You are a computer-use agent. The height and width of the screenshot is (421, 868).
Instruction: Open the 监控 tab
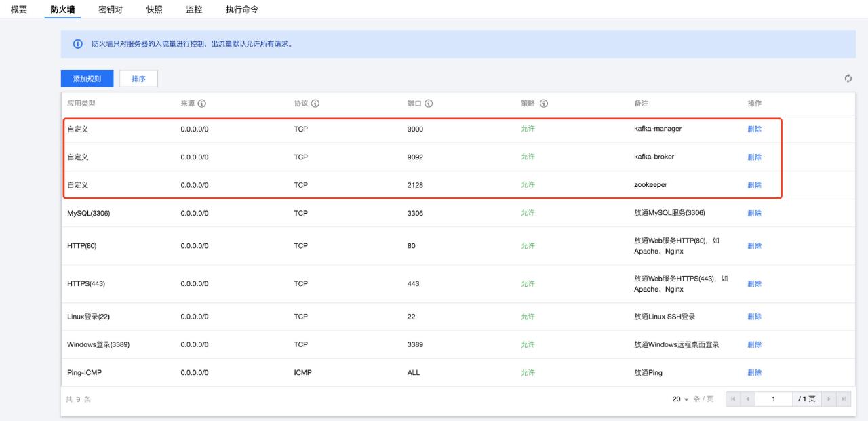coord(194,9)
